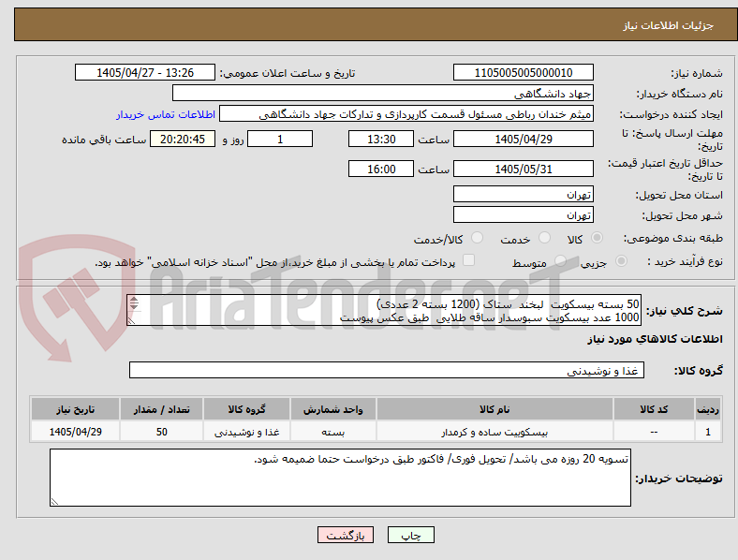Click the تعداد / مقدار column header
This screenshot has height=560, width=738.
[161, 409]
